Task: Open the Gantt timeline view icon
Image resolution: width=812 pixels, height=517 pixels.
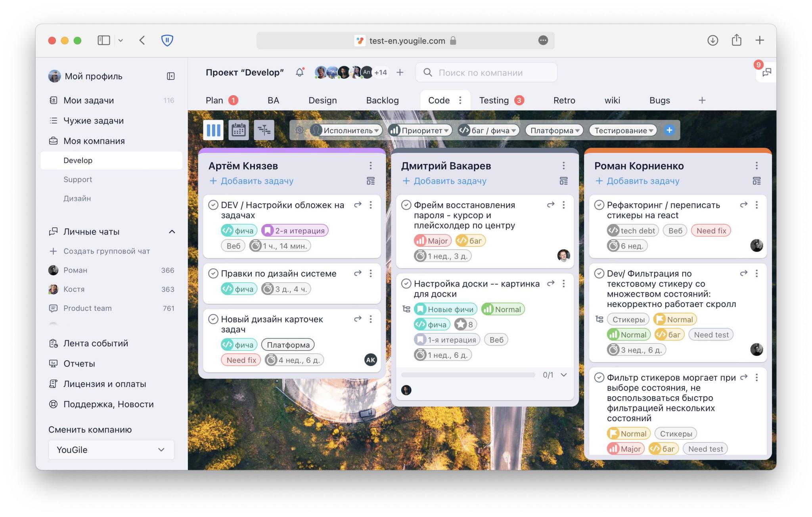Action: click(264, 130)
